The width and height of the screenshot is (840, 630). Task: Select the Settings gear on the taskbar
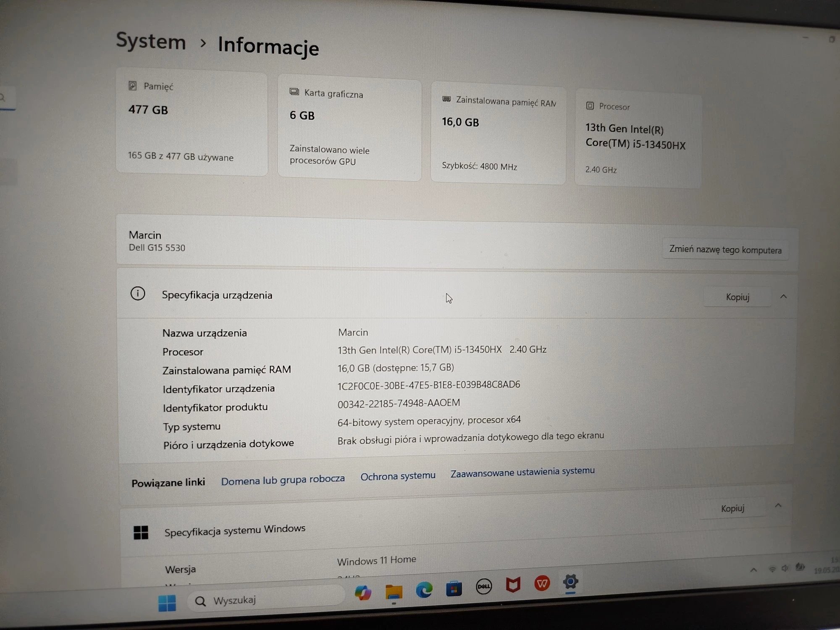[x=570, y=582]
